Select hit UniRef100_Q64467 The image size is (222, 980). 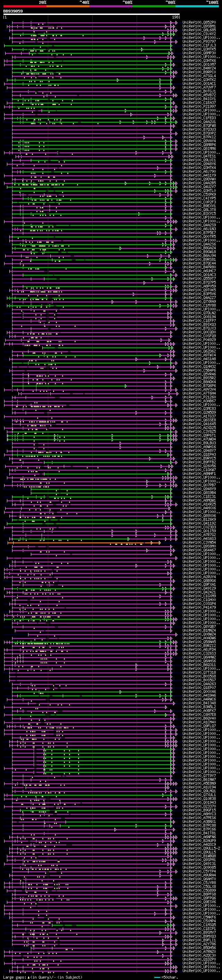point(199,550)
